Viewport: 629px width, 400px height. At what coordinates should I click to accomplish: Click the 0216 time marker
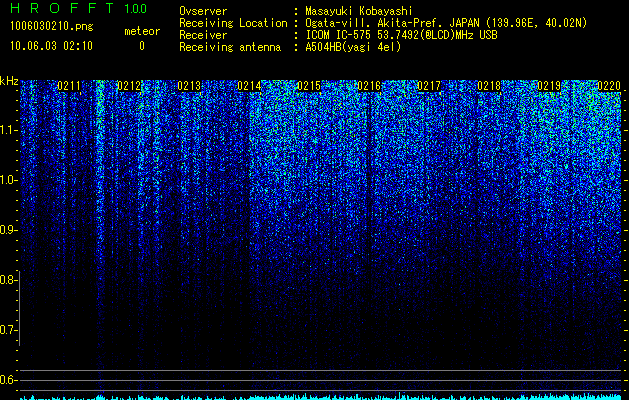(369, 86)
